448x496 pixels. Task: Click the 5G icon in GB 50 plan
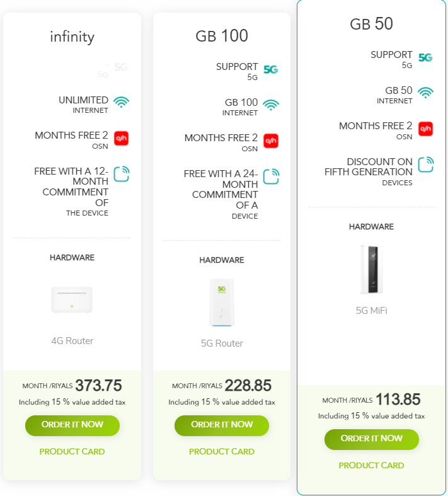pyautogui.click(x=425, y=57)
